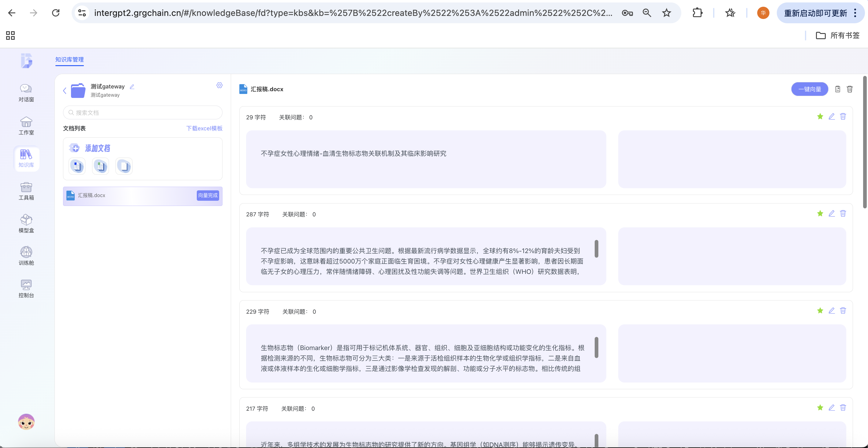The width and height of the screenshot is (868, 448).
Task: Click the password key icon in address bar
Action: (627, 13)
